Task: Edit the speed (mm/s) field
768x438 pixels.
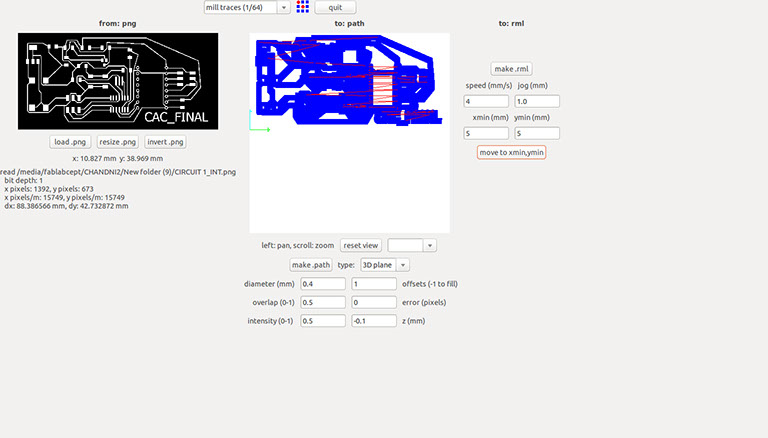Action: tap(486, 101)
